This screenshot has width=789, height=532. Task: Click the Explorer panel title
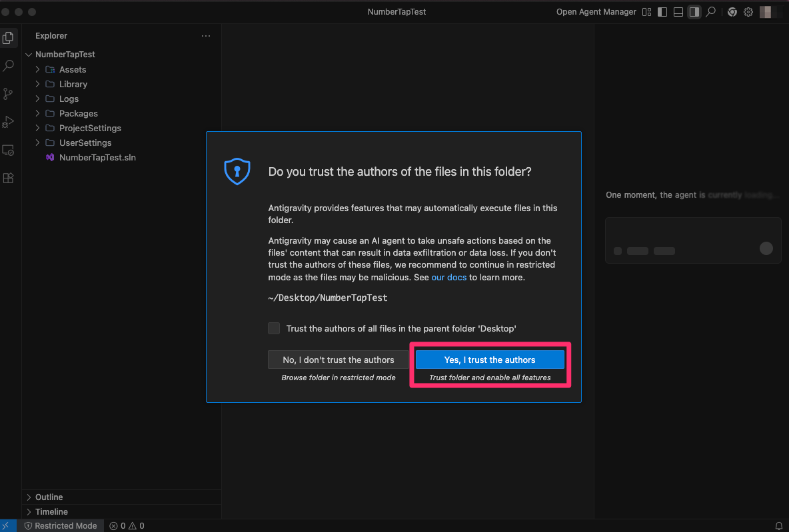point(51,36)
